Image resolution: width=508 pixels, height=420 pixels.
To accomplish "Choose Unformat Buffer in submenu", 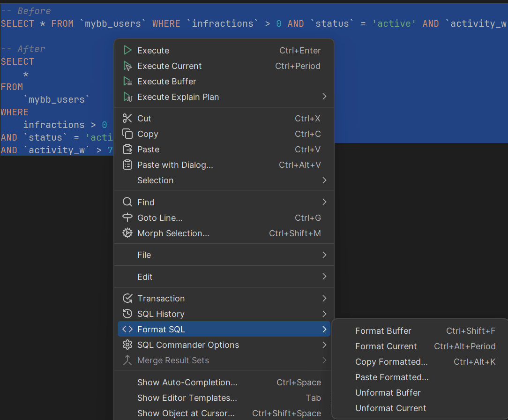I will tap(421, 392).
